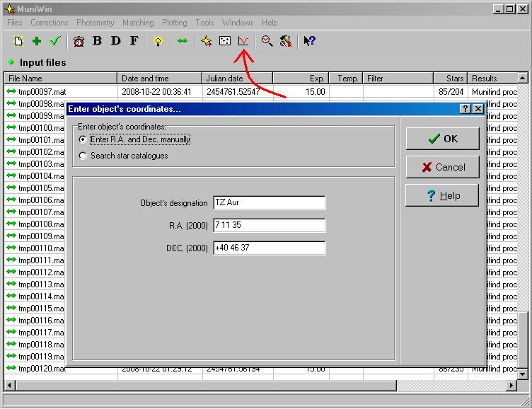Click the D dark correction icon
Viewport: 532px width, 409px height.
(115, 41)
